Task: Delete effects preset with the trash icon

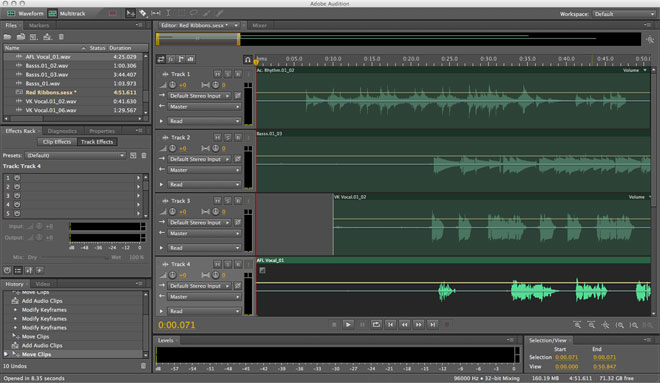Action: (144, 155)
